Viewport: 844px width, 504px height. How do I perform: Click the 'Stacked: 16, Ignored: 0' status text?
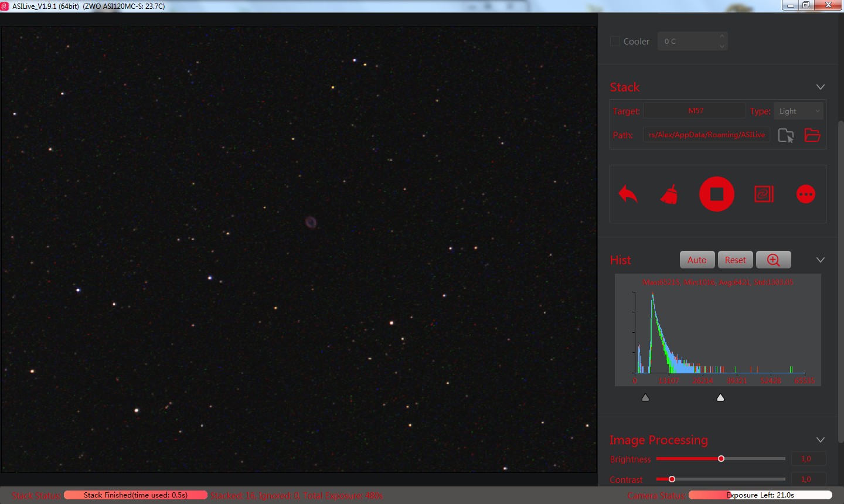pyautogui.click(x=254, y=496)
